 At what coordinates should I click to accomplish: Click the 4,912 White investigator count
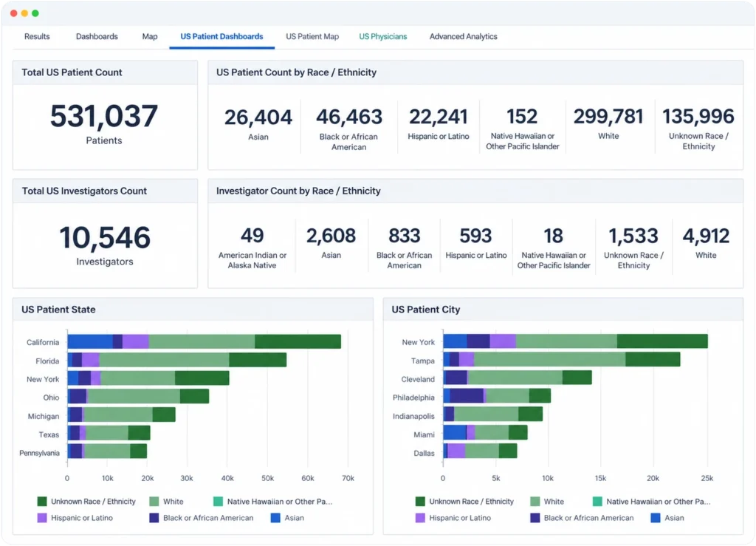point(706,236)
